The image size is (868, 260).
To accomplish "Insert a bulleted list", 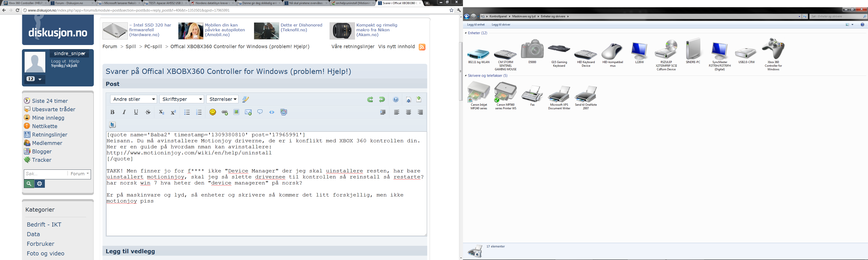I will coord(187,112).
